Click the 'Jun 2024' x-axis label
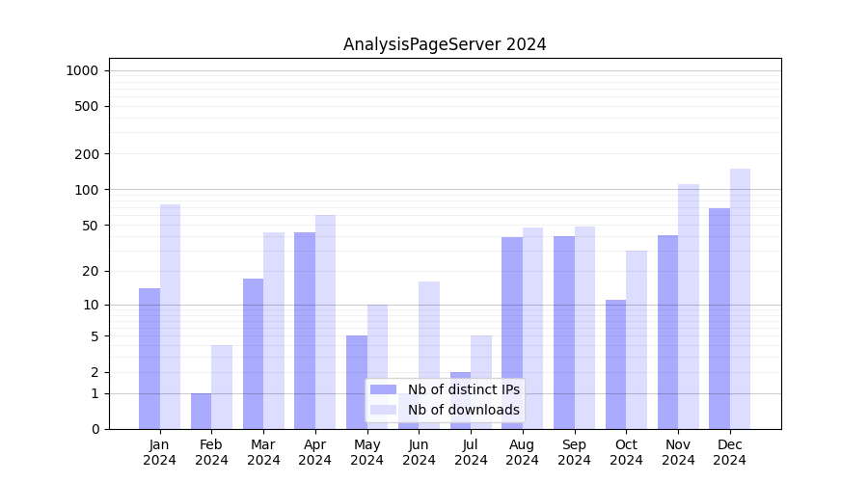Screen dimensions: 868x482 [x=419, y=452]
